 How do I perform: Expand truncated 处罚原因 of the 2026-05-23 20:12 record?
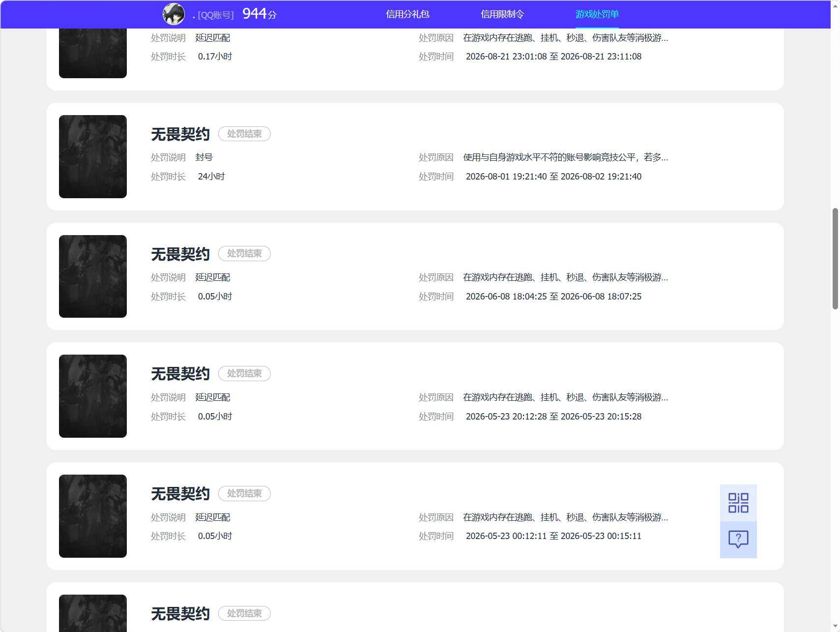tap(565, 397)
